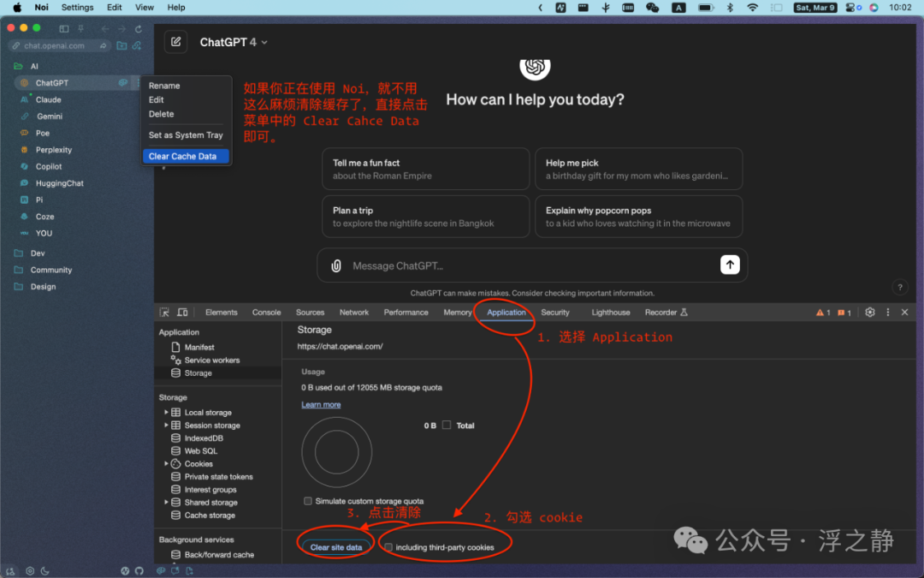Open the ChatGPT 4 model dropdown
The width and height of the screenshot is (924, 578).
point(234,43)
